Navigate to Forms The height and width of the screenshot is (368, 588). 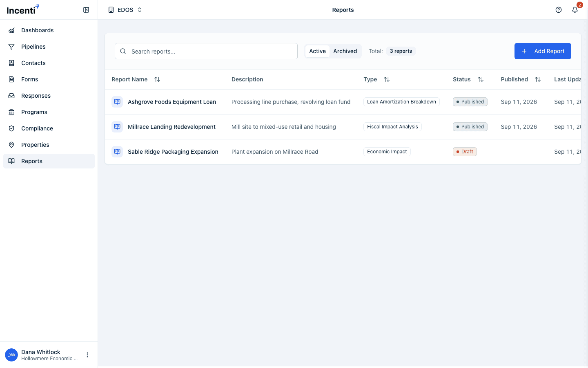point(49,79)
